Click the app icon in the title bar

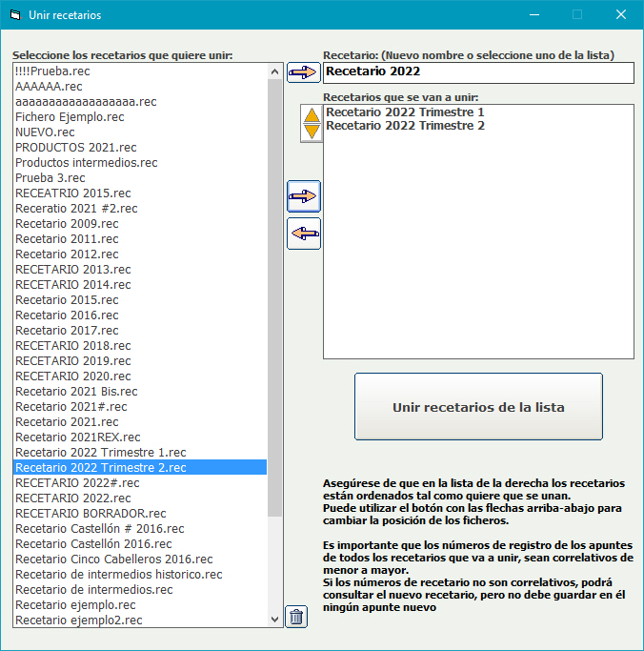15,15
